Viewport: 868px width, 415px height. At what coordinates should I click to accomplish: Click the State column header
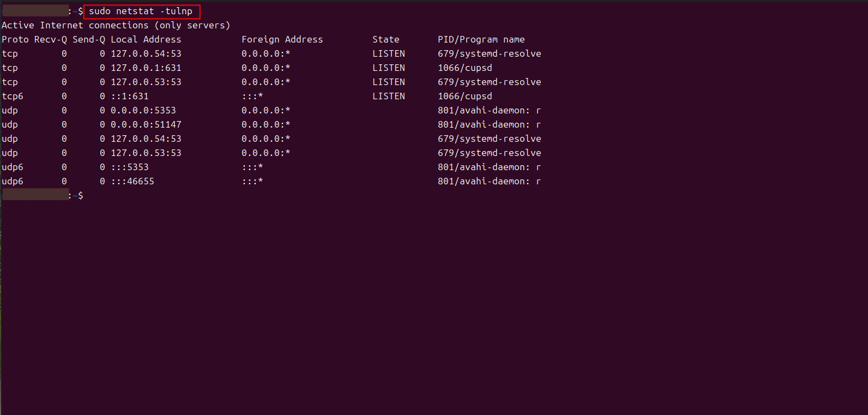pos(385,40)
